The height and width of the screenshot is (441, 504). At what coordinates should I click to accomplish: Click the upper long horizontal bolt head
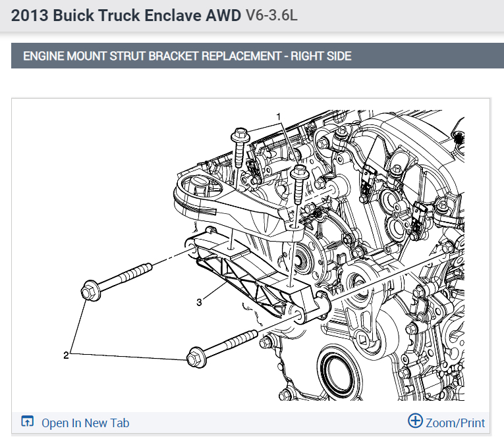91,290
